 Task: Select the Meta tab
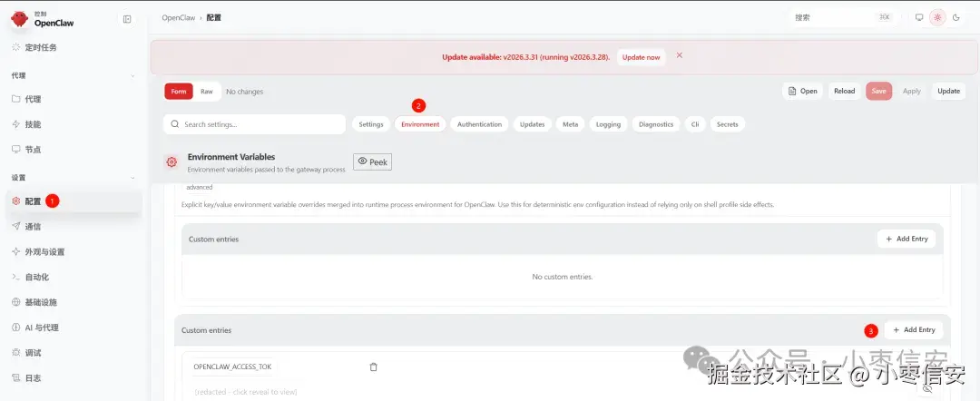pyautogui.click(x=570, y=124)
